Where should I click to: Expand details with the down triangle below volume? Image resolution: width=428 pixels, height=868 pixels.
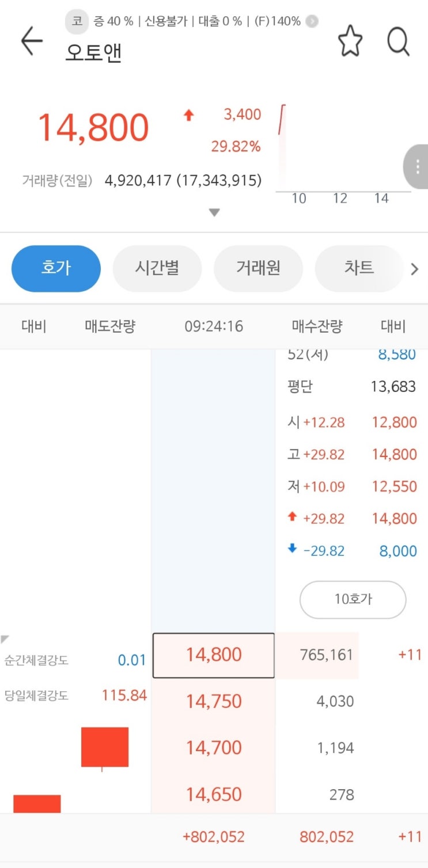(214, 212)
